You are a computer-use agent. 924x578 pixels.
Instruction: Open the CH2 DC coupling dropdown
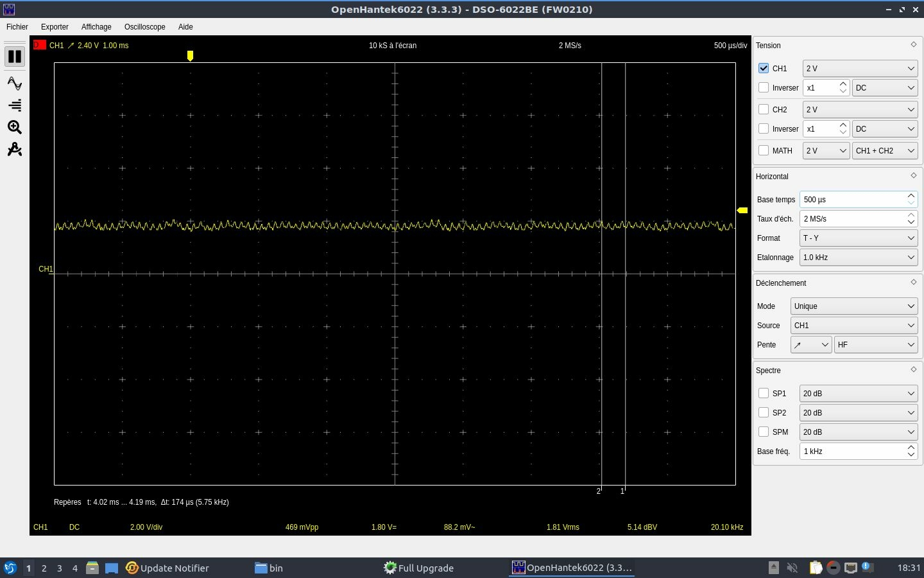pos(885,128)
